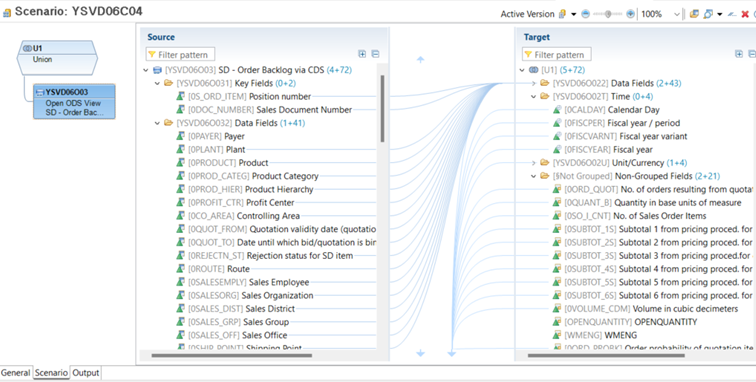Open the Active Version dropdown arrow

[573, 14]
